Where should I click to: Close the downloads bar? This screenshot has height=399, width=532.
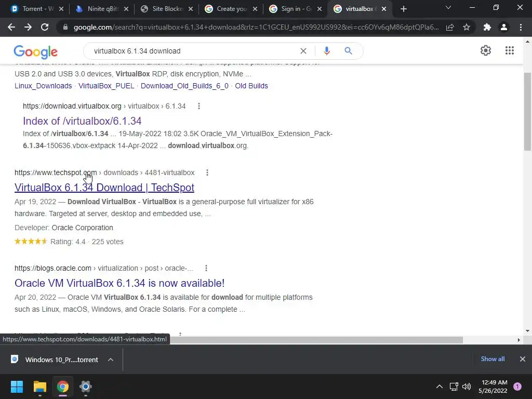(x=523, y=359)
